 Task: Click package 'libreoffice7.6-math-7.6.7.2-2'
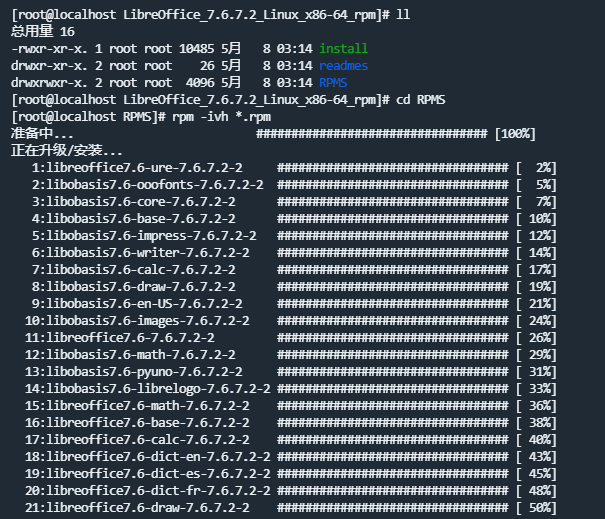click(148, 405)
